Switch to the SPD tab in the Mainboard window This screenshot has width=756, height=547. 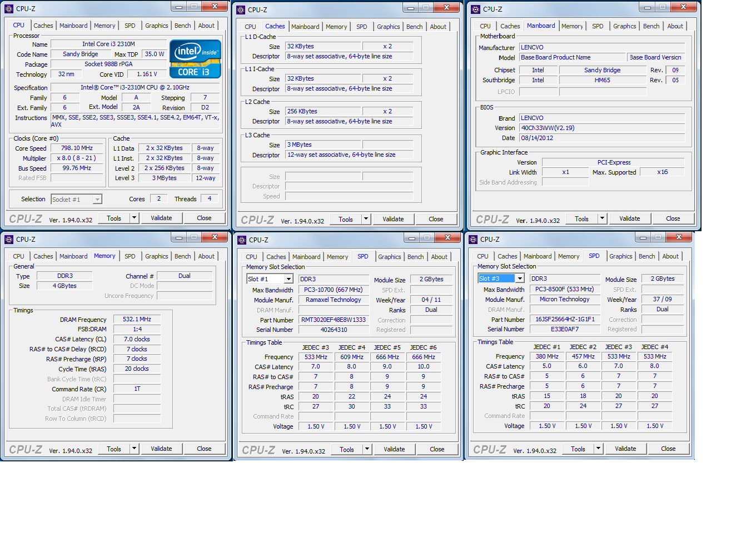(x=598, y=26)
